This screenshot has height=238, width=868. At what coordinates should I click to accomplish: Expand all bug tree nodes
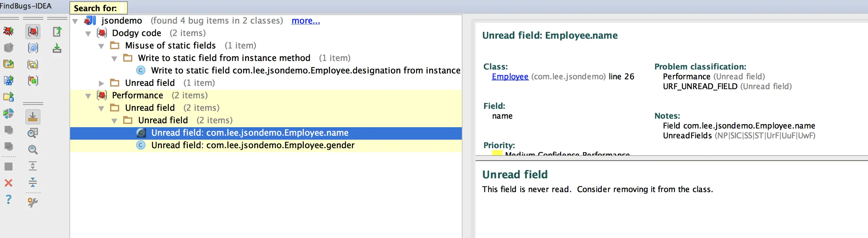[33, 166]
